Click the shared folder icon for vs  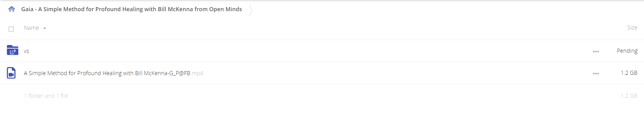tap(12, 50)
